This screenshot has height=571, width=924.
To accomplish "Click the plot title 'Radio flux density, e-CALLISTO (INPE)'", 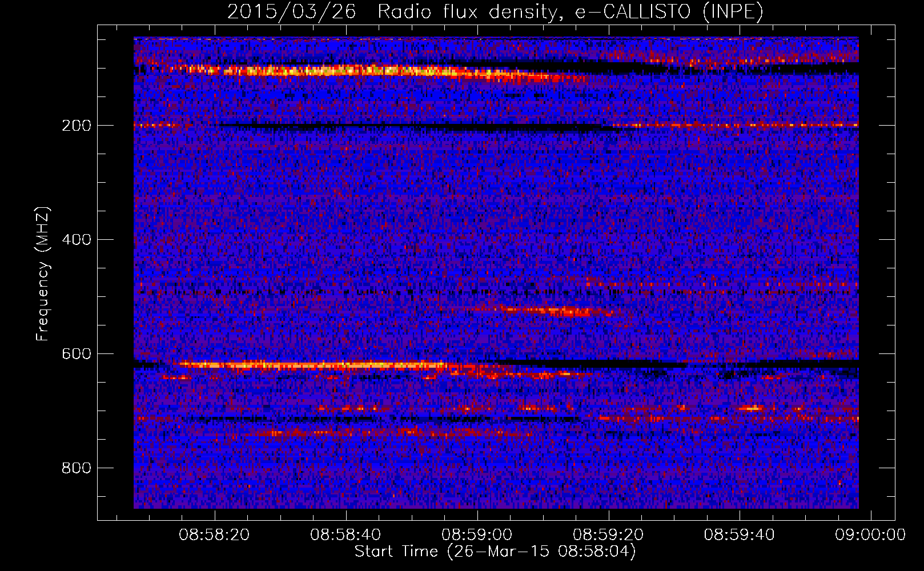I will (571, 11).
